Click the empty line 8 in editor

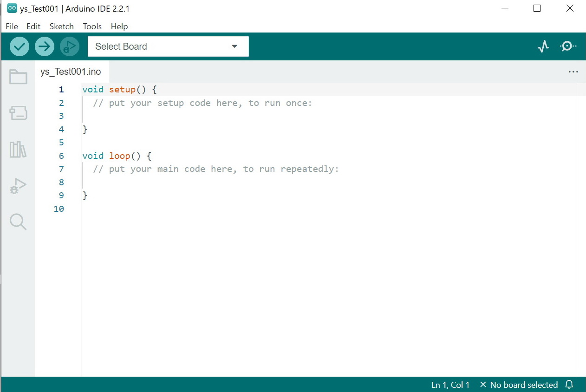click(329, 182)
